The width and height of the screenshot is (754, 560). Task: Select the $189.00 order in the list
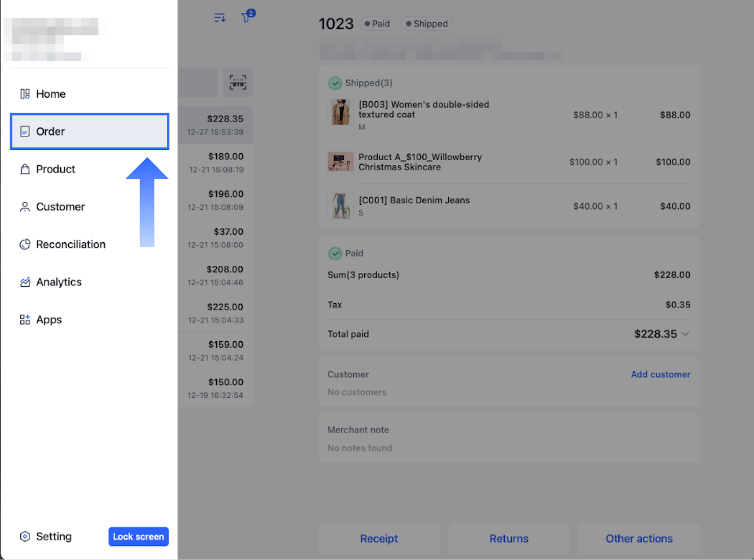(x=215, y=163)
